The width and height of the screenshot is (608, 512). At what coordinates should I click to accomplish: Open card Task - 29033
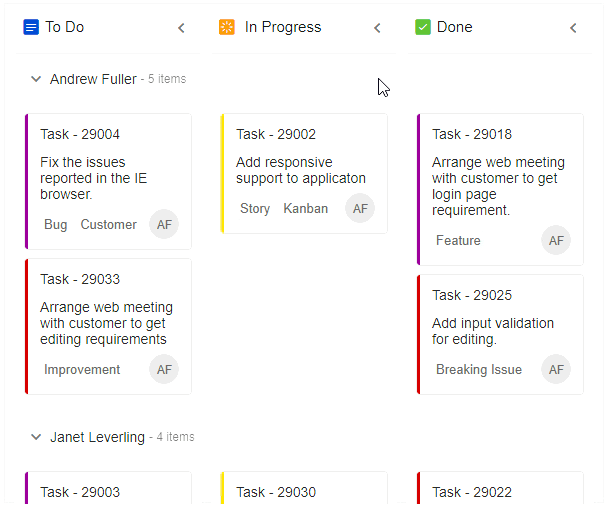[x=108, y=327]
